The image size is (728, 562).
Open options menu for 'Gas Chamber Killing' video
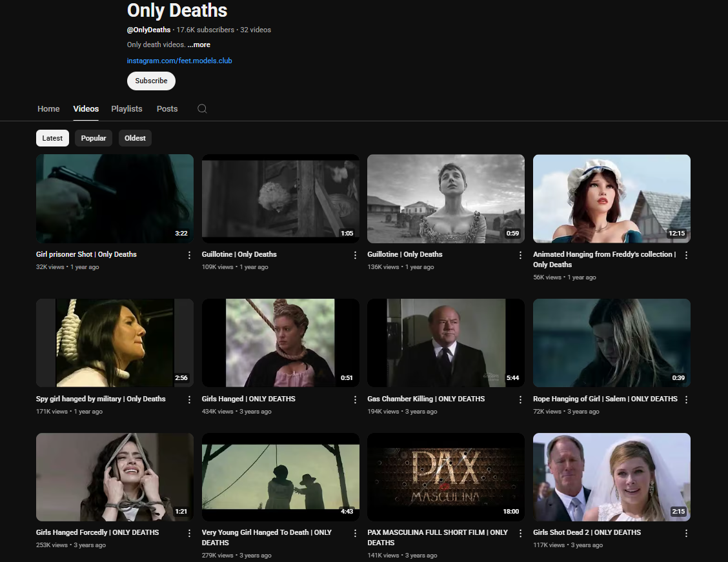[520, 399]
